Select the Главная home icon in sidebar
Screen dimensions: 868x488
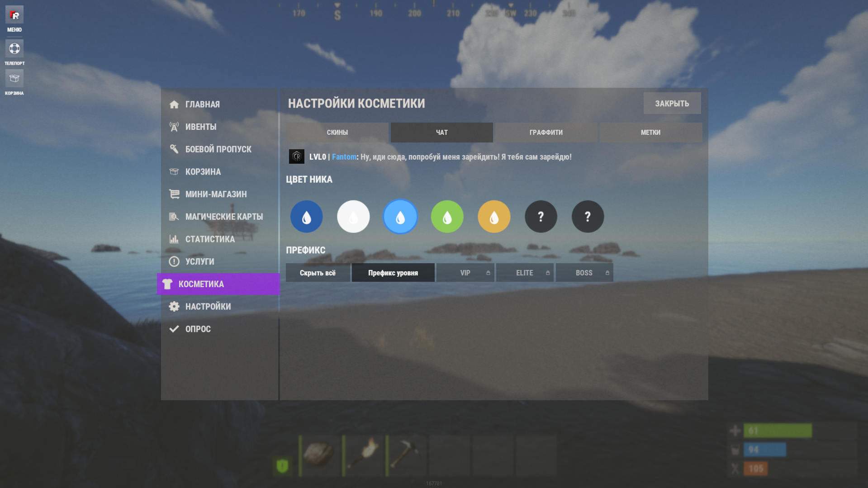pos(174,104)
